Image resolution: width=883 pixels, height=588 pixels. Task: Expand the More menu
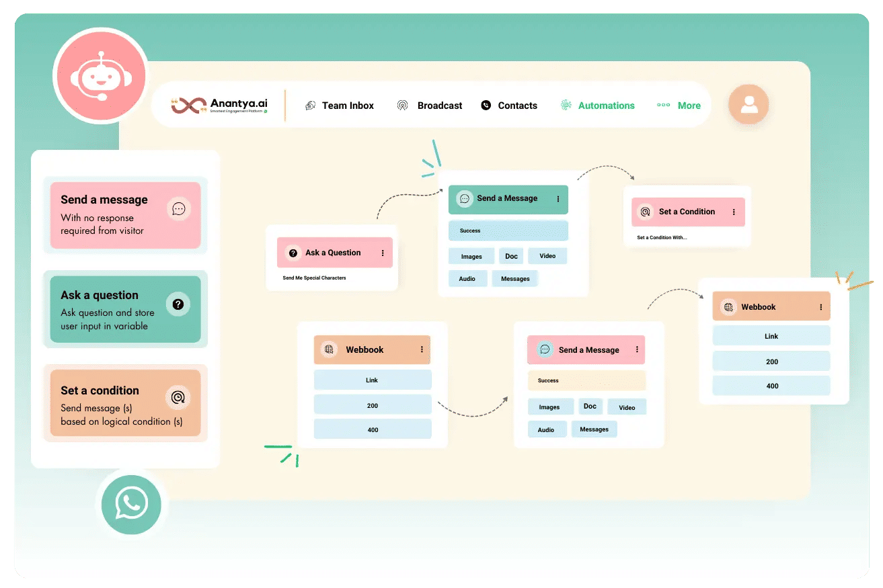(x=679, y=106)
